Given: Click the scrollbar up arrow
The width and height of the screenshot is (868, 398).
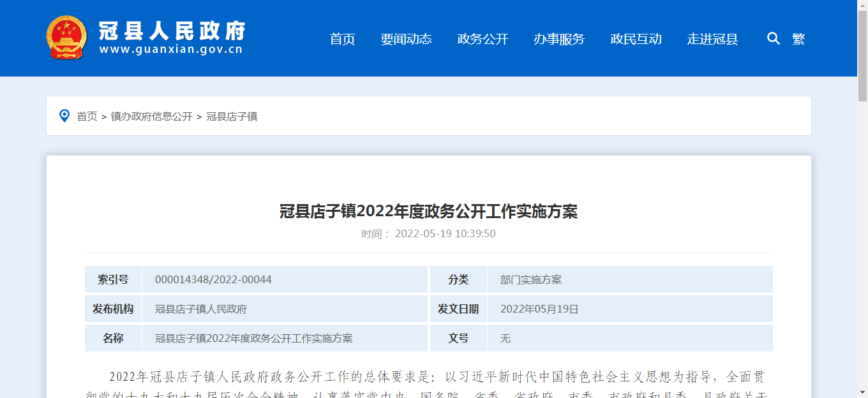Looking at the screenshot, I should 862,5.
